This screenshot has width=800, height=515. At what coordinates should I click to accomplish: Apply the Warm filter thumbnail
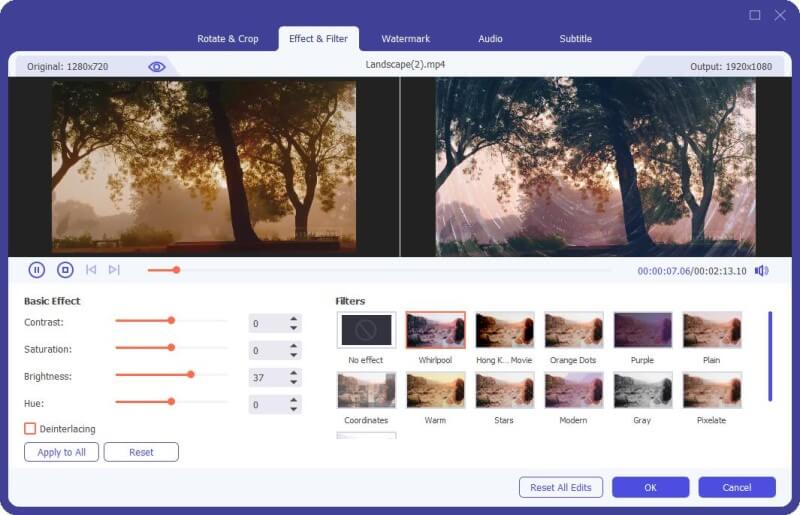point(435,390)
